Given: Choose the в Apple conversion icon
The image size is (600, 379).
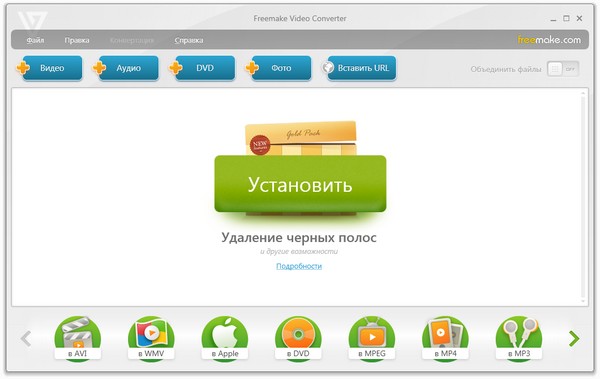Looking at the screenshot, I should [225, 338].
